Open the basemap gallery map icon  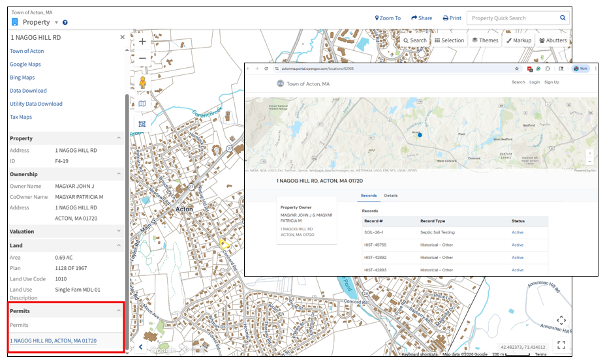tap(142, 103)
